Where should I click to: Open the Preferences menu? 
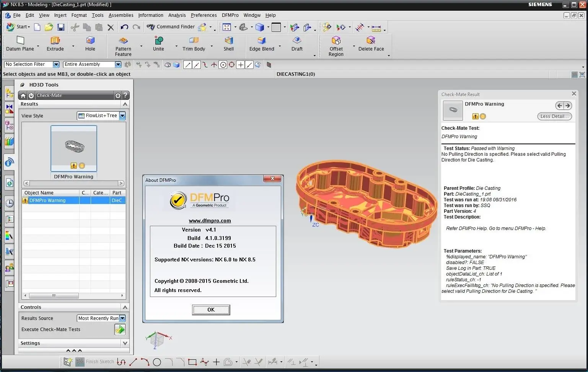click(x=204, y=15)
